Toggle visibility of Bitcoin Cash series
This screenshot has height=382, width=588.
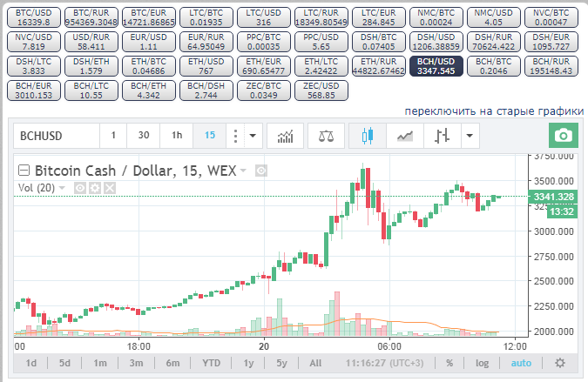261,171
